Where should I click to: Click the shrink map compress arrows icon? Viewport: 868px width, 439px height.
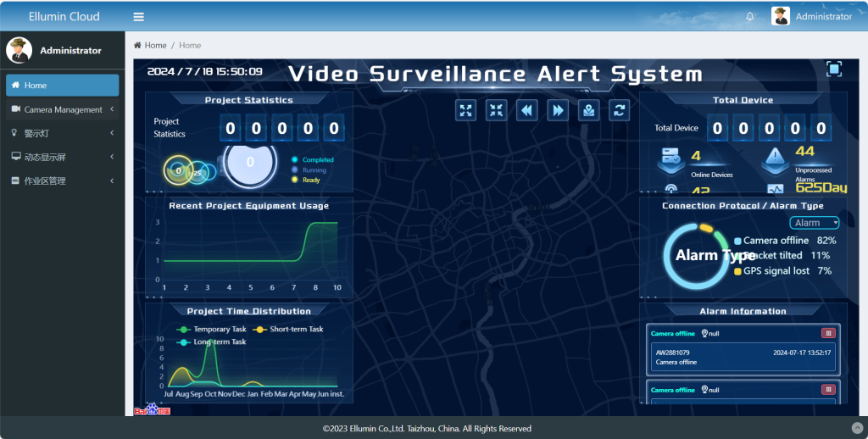[x=497, y=110]
